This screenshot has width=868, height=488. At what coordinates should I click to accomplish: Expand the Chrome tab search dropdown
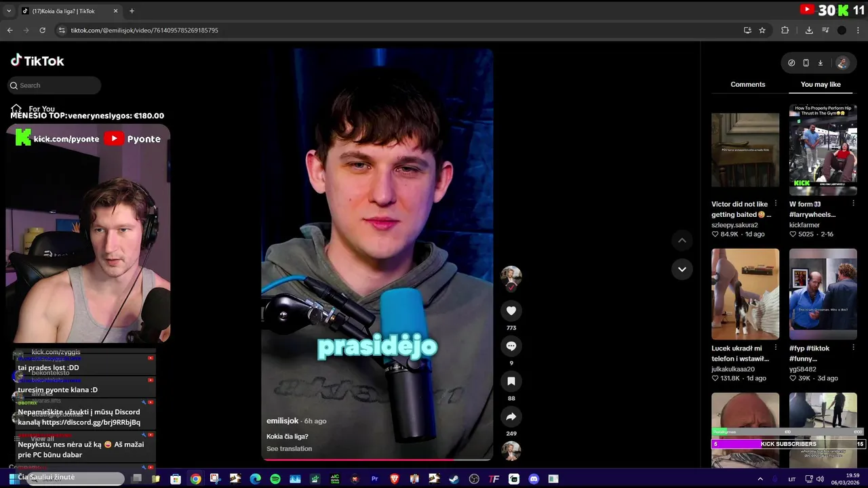tap(9, 11)
